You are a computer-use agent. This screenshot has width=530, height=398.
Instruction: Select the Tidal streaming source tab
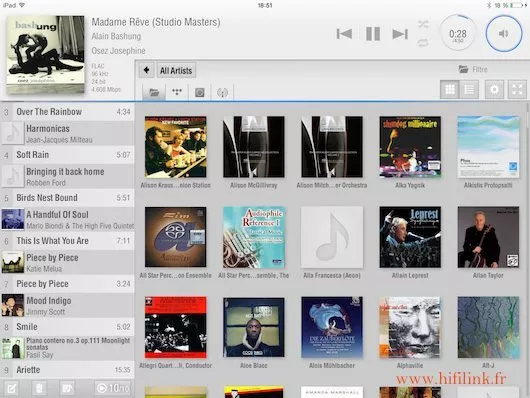pyautogui.click(x=177, y=92)
